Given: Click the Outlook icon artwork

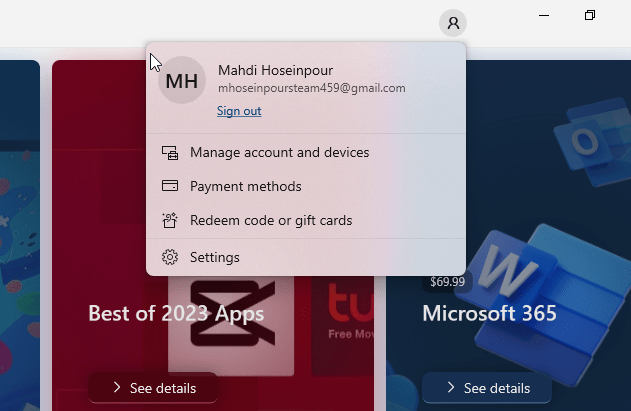Looking at the screenshot, I should point(593,141).
